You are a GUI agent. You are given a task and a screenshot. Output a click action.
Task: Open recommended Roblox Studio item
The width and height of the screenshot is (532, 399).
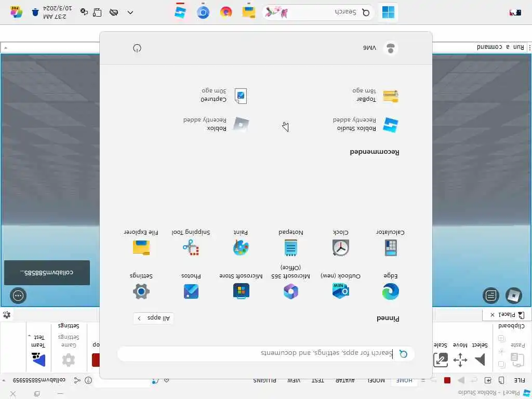pyautogui.click(x=365, y=124)
